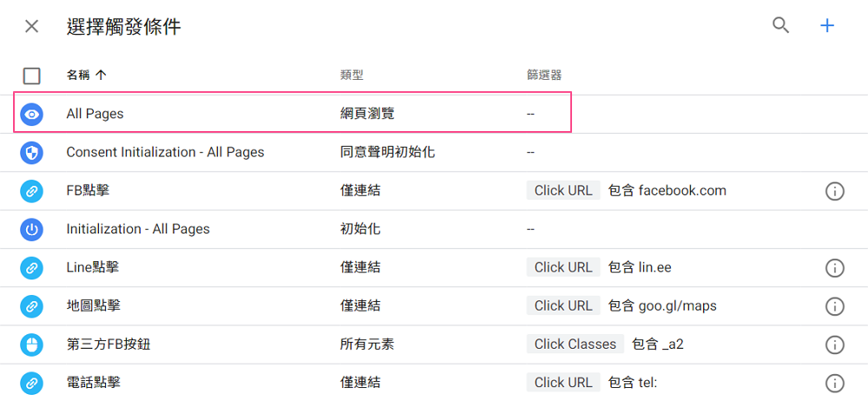Select the Line點擊 trigger name

click(x=93, y=267)
